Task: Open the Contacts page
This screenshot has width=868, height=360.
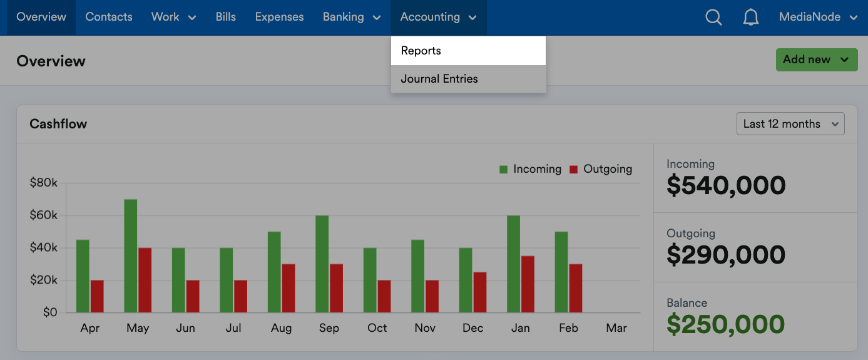Action: (x=109, y=18)
